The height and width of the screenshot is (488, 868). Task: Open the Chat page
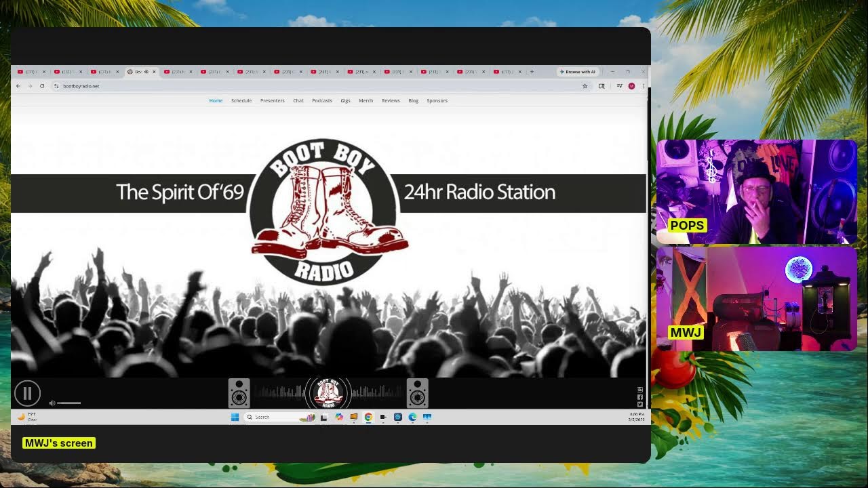tap(298, 100)
